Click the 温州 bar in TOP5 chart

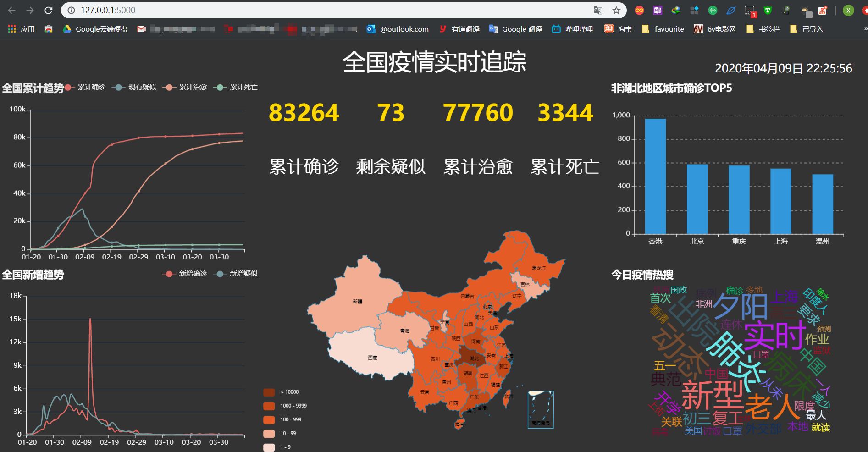pos(823,204)
